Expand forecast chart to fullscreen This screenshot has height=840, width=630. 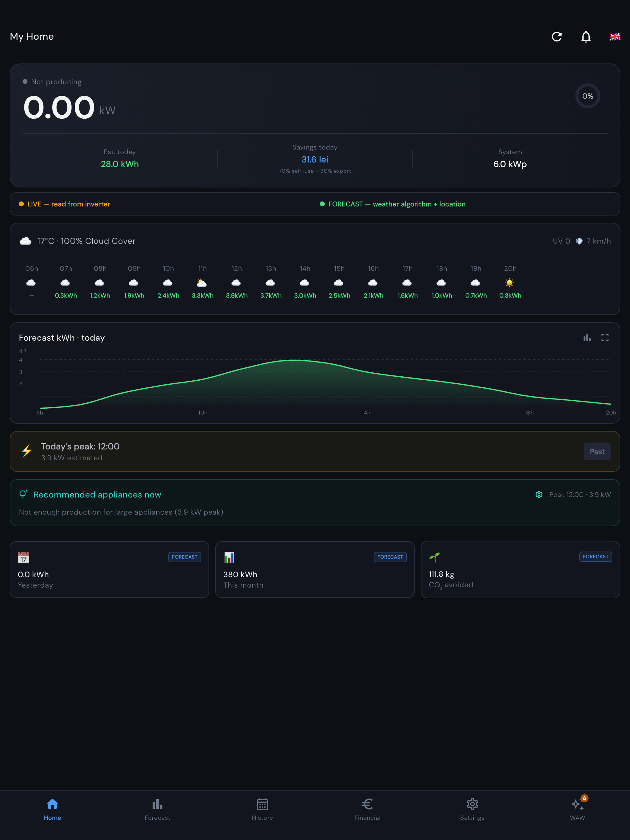pos(605,338)
